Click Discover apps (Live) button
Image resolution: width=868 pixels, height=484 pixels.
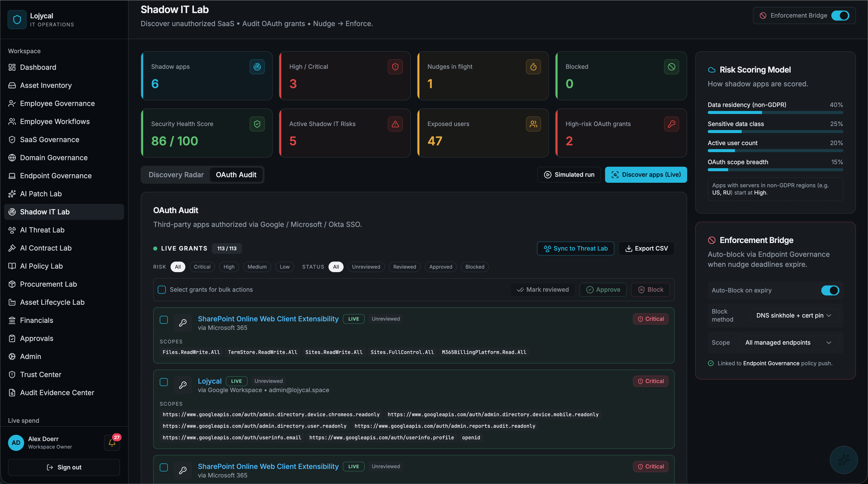(x=646, y=174)
